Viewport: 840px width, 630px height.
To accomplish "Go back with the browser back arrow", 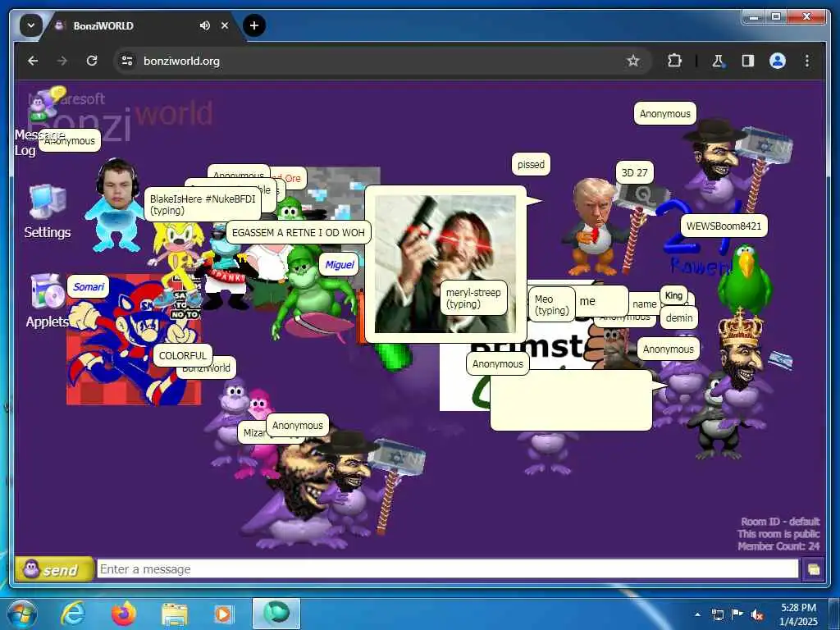I will tap(33, 61).
